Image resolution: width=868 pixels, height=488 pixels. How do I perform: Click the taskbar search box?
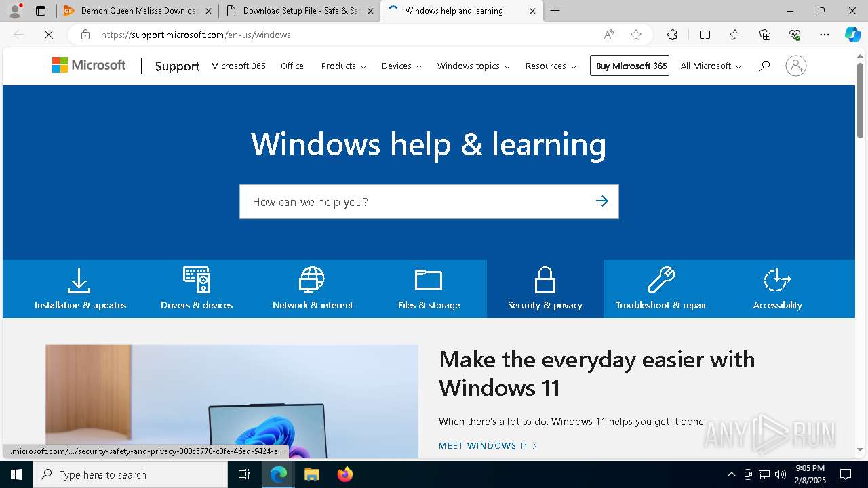(130, 474)
